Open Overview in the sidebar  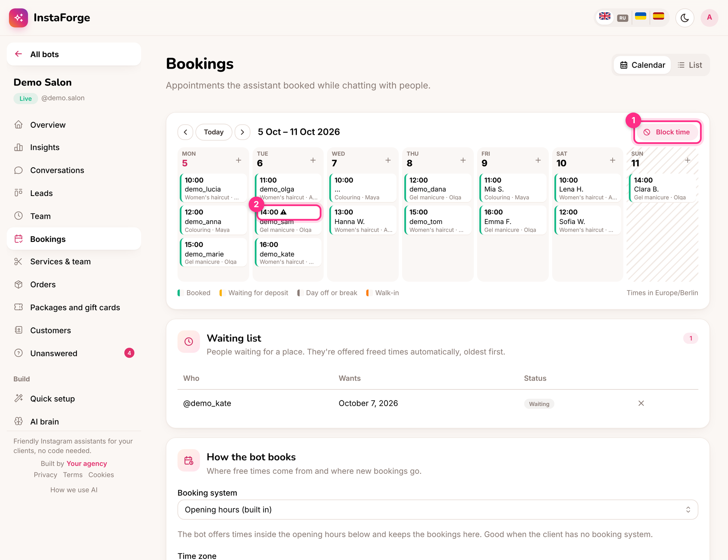[74, 125]
